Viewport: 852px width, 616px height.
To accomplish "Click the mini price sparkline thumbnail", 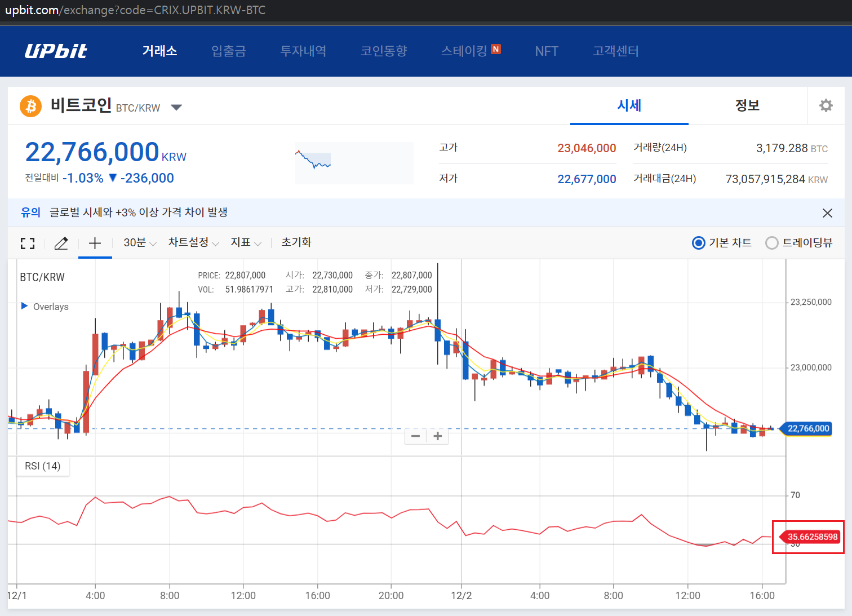I will coord(354,163).
